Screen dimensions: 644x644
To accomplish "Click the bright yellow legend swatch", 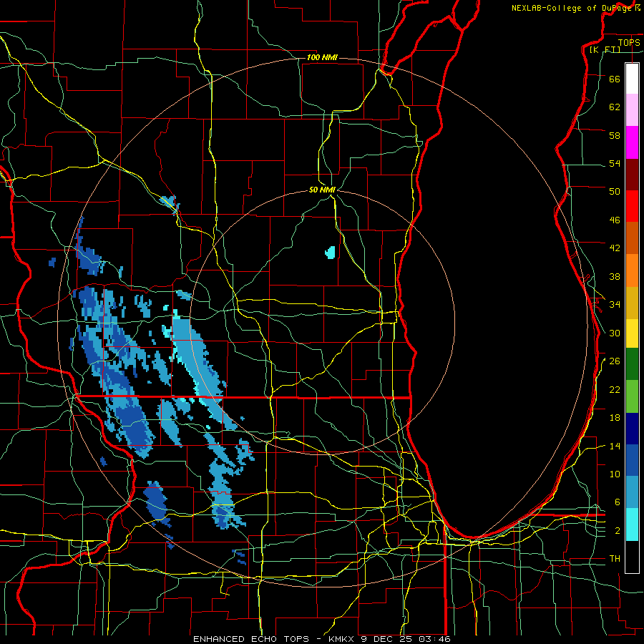I will [632, 333].
